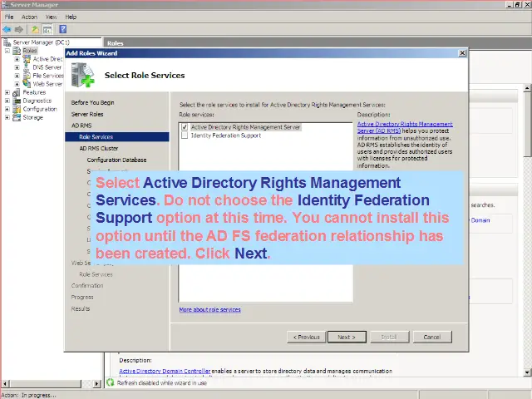Image resolution: width=532 pixels, height=399 pixels.
Task: Close the Add Roles Wizard dialog
Action: (x=462, y=53)
